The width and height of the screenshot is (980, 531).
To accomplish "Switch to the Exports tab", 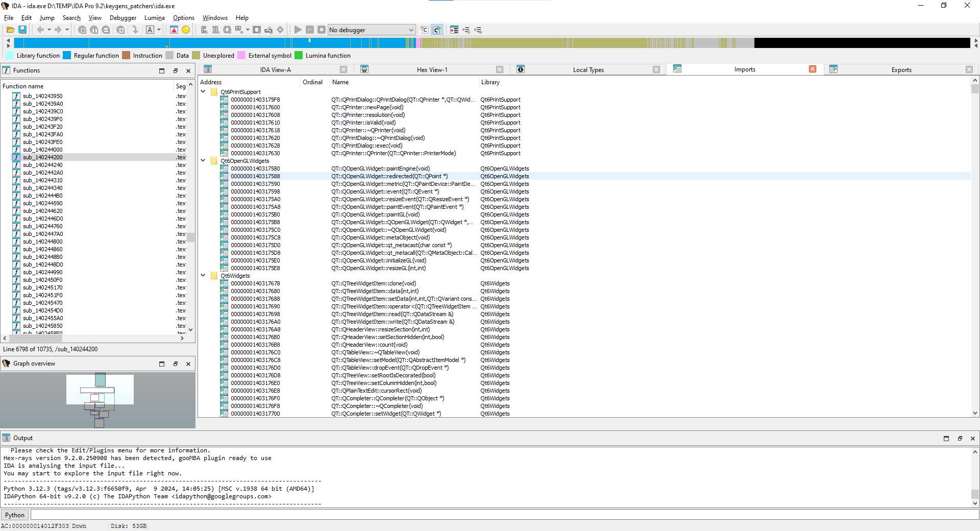I will pyautogui.click(x=901, y=70).
